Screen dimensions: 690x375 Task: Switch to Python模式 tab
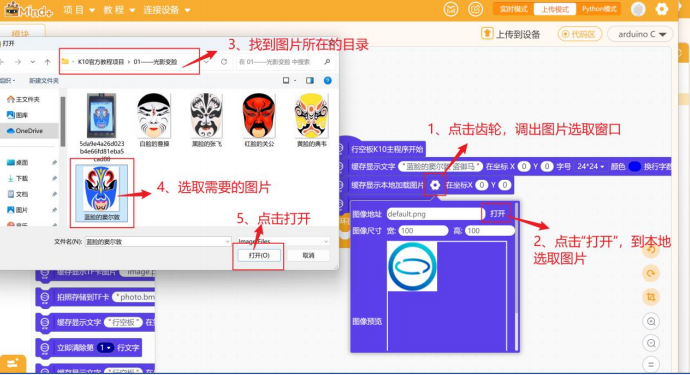599,9
